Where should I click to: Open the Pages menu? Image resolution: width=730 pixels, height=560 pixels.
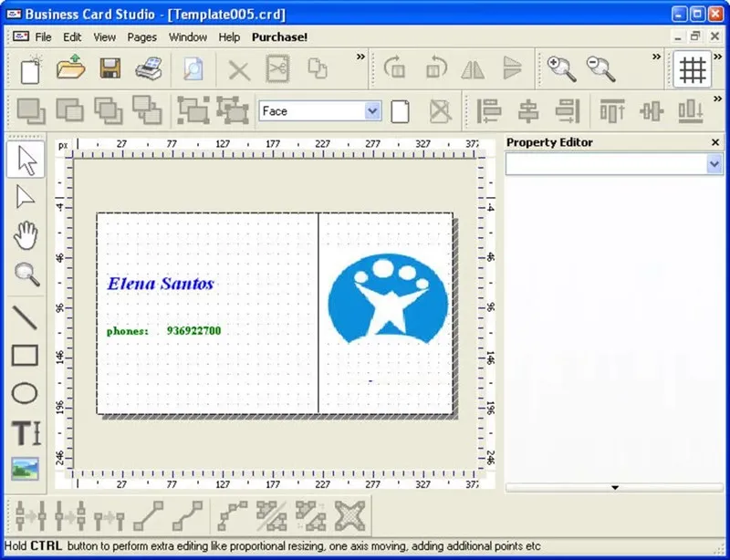point(142,37)
